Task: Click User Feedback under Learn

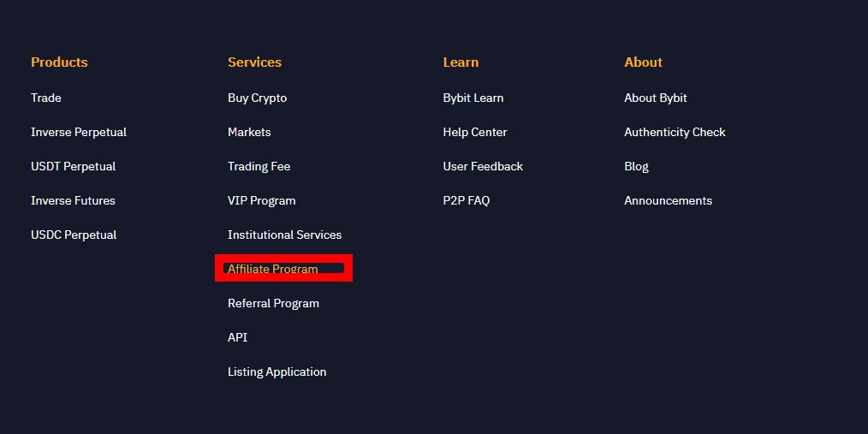Action: pos(483,167)
